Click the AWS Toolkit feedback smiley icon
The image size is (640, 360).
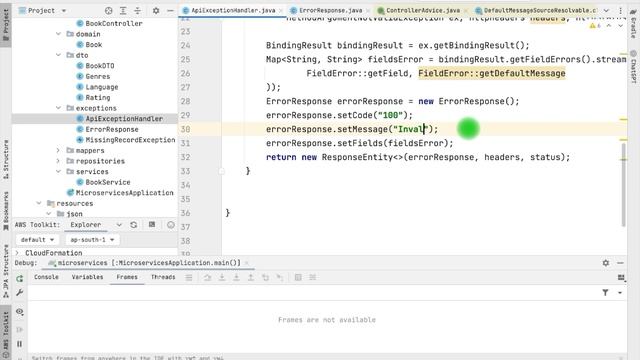tap(171, 225)
